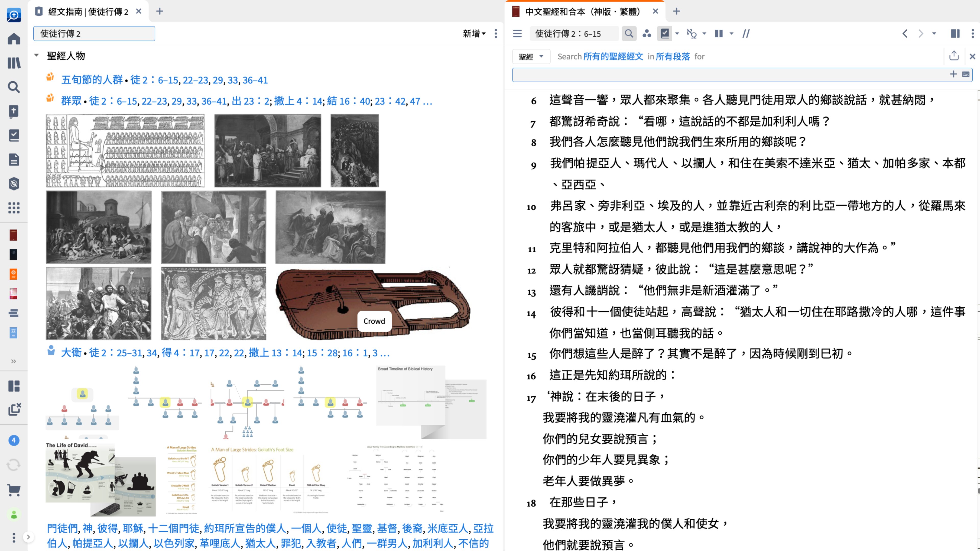This screenshot has height=551, width=980.
Task: Open the 新增 dropdown menu
Action: [474, 33]
